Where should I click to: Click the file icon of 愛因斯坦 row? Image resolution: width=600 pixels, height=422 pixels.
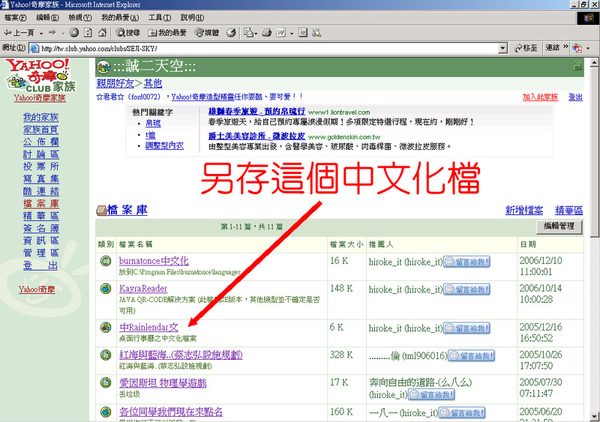click(x=106, y=382)
